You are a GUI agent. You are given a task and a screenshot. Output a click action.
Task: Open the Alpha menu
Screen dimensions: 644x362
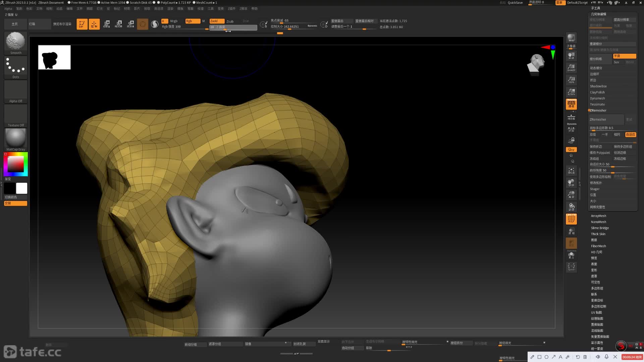(x=8, y=9)
